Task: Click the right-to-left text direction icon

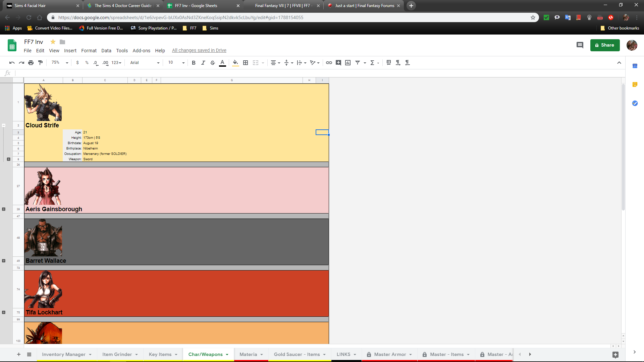Action: (408, 63)
